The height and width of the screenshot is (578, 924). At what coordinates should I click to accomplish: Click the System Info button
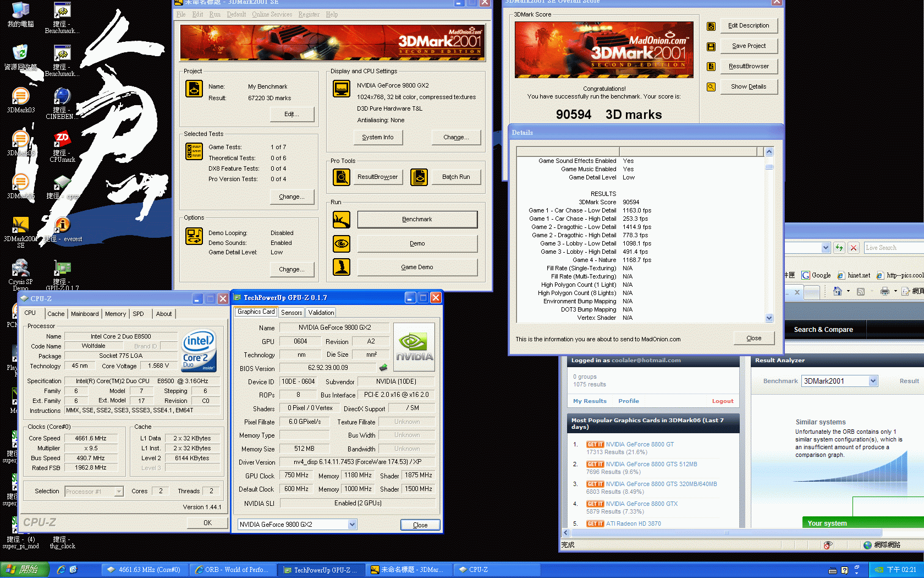[378, 137]
